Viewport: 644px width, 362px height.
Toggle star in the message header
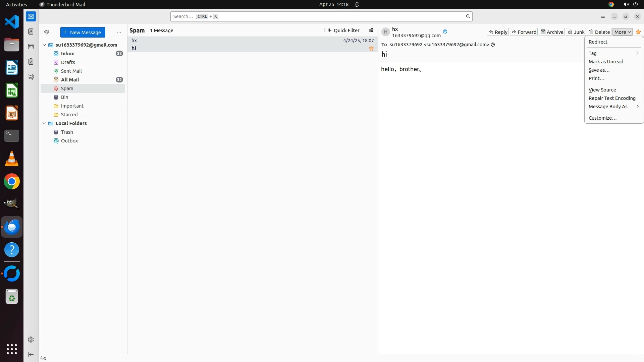click(x=638, y=32)
